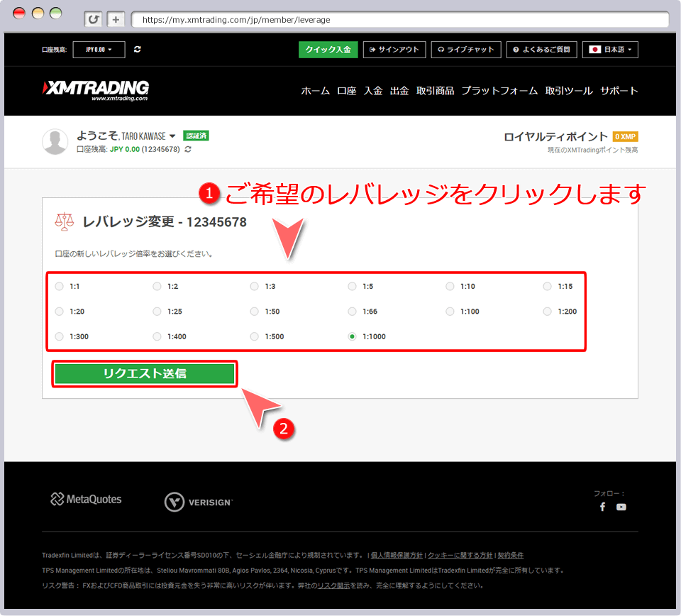Choose the 1:400 leverage radio button
The width and height of the screenshot is (681, 616).
[x=157, y=336]
